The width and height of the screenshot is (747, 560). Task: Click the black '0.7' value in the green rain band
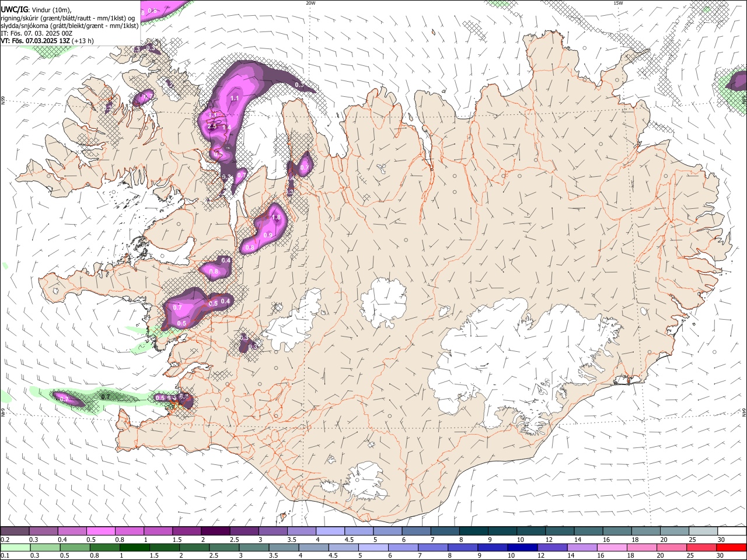click(x=106, y=397)
